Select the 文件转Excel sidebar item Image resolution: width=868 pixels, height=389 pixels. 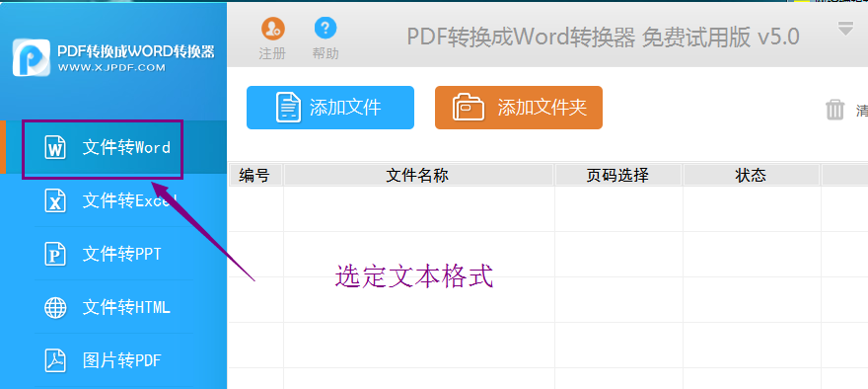[x=113, y=200]
